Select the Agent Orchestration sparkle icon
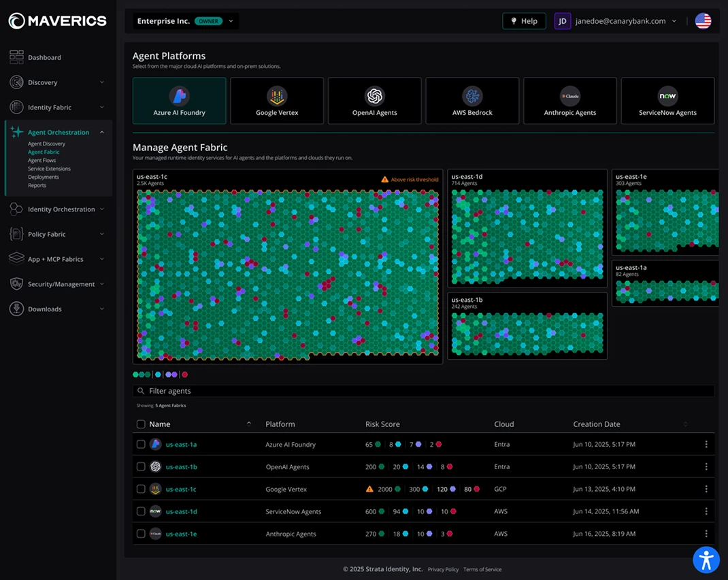The height and width of the screenshot is (580, 728). (16, 132)
